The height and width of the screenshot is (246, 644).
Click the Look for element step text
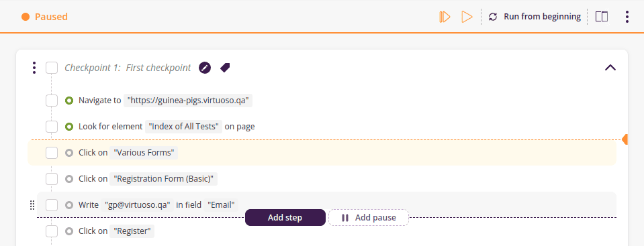click(111, 127)
